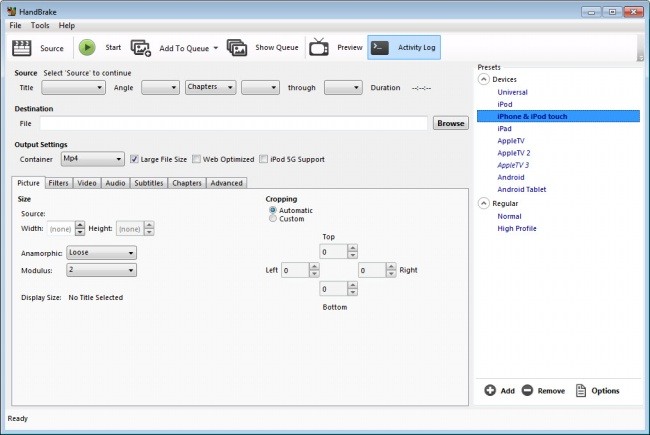Click the Show Queue label
Screen dimensions: 650x435
click(277, 47)
